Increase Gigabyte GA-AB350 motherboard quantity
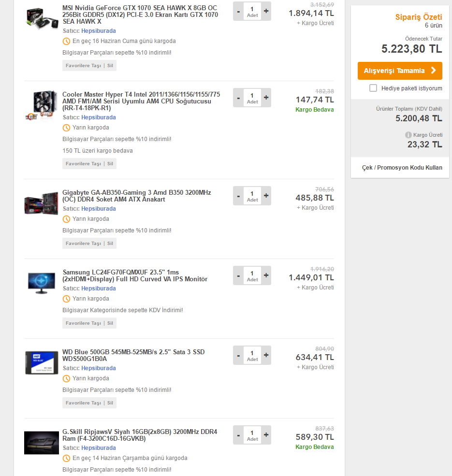 pos(266,196)
